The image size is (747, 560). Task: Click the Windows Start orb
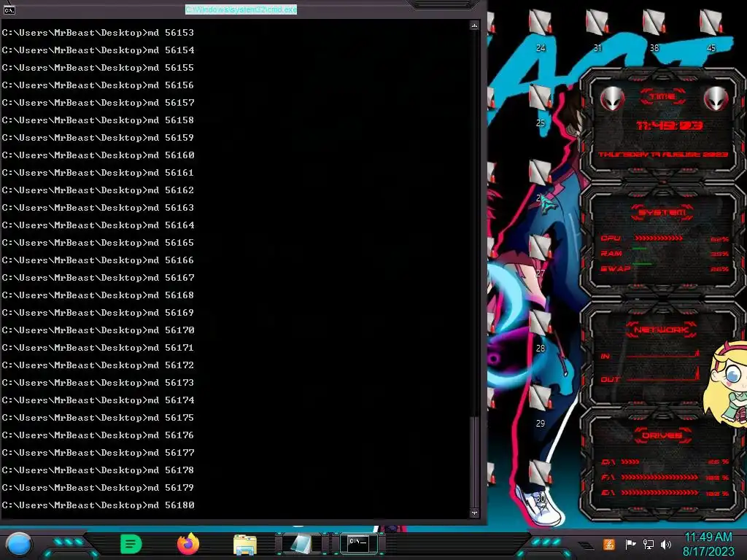[19, 544]
